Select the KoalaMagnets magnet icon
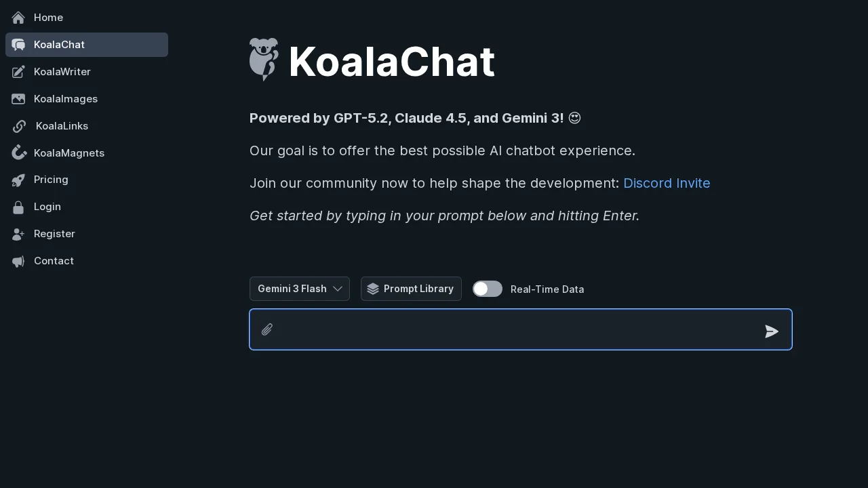Image resolution: width=868 pixels, height=488 pixels. click(18, 153)
